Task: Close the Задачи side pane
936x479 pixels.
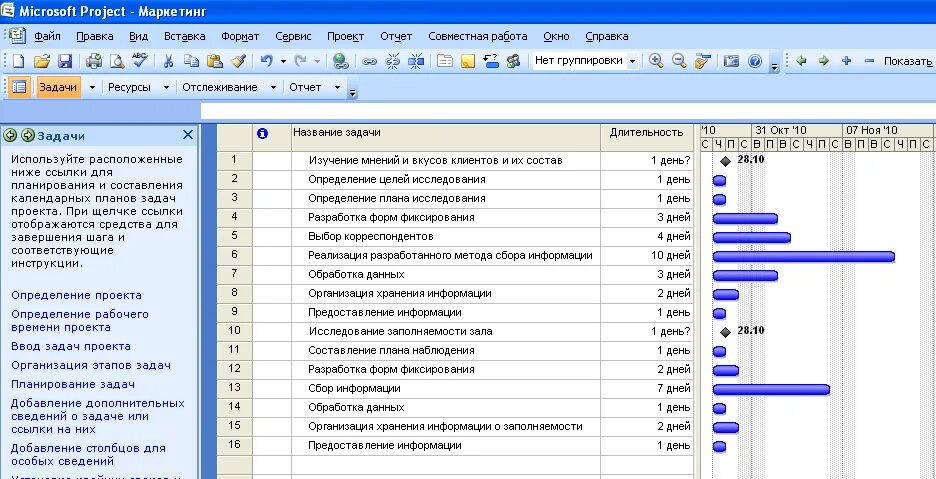Action: pos(187,135)
